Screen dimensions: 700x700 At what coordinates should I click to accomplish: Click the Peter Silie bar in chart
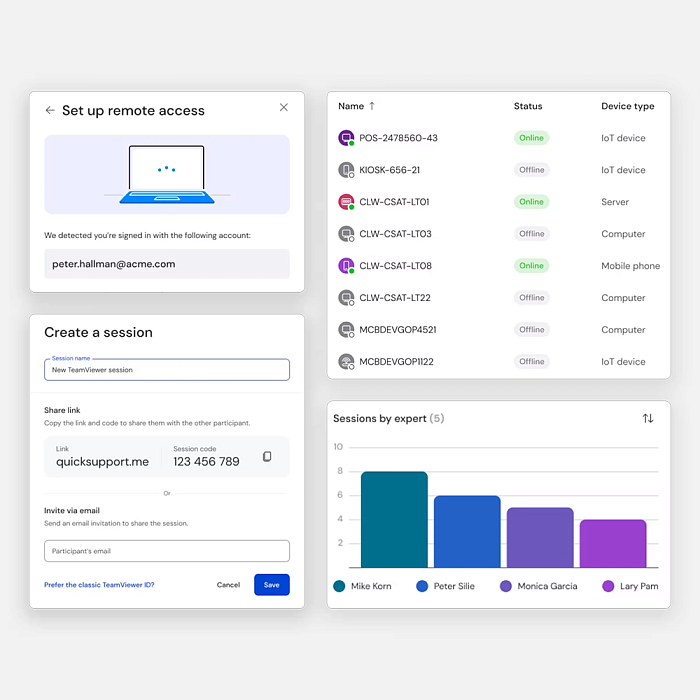pos(467,532)
